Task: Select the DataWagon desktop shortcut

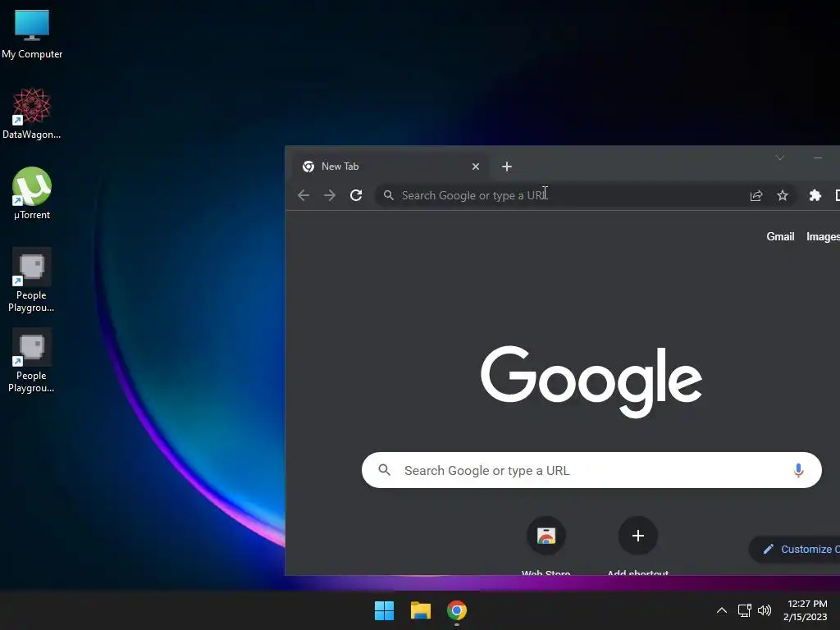Action: coord(32,114)
